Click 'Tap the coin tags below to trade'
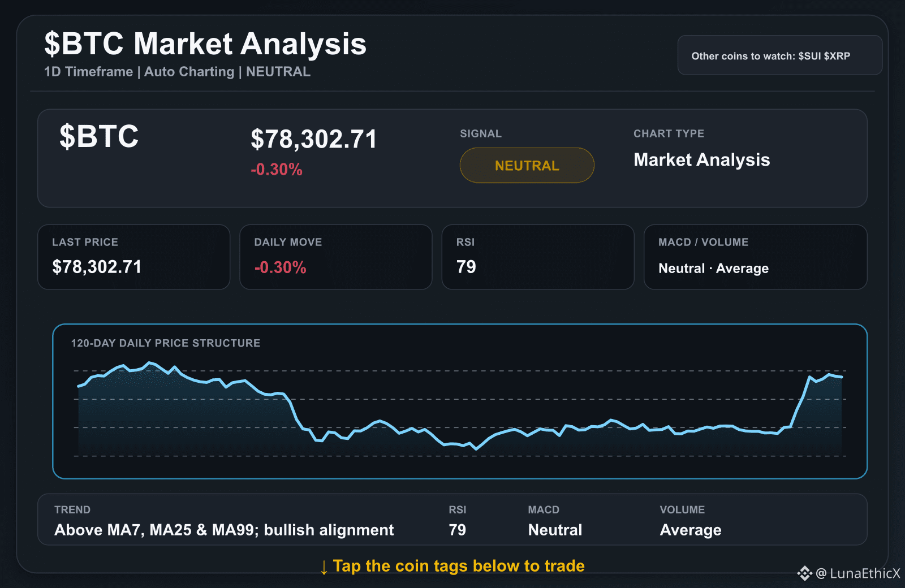The height and width of the screenshot is (588, 905). point(459,566)
